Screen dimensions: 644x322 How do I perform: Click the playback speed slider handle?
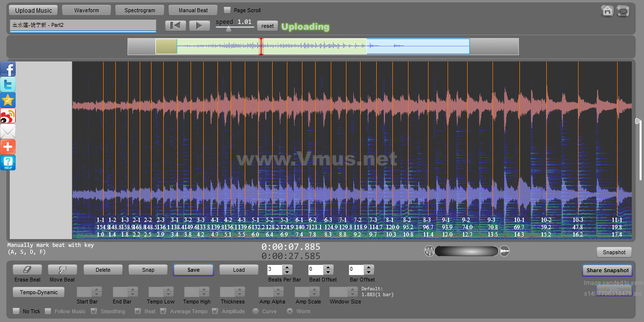(228, 29)
